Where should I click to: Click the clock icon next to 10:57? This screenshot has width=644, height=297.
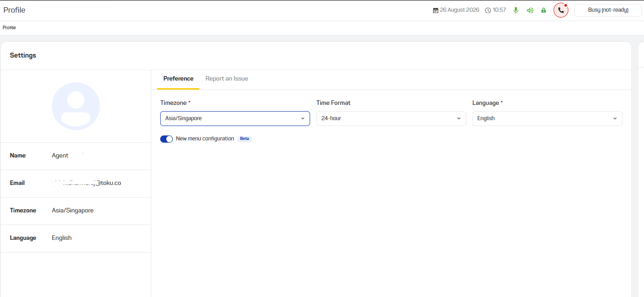pyautogui.click(x=488, y=10)
